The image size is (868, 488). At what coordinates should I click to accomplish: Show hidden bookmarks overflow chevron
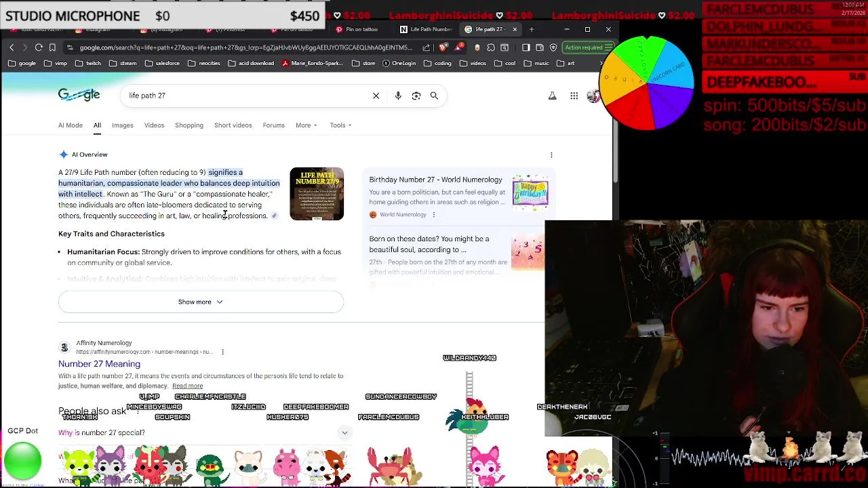tap(601, 63)
